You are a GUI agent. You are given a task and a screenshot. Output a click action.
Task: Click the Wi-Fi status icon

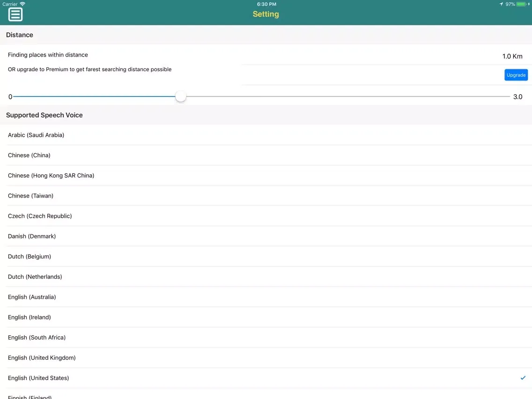pos(22,4)
